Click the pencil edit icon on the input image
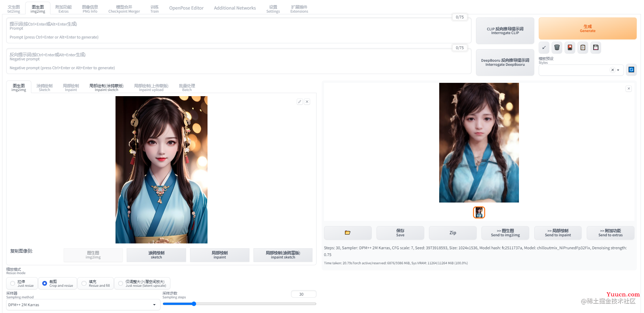The height and width of the screenshot is (313, 644). tap(300, 102)
